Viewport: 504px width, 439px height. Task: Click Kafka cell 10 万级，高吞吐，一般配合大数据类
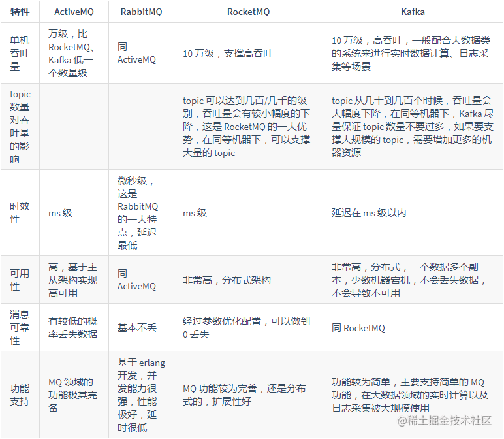[x=413, y=53]
